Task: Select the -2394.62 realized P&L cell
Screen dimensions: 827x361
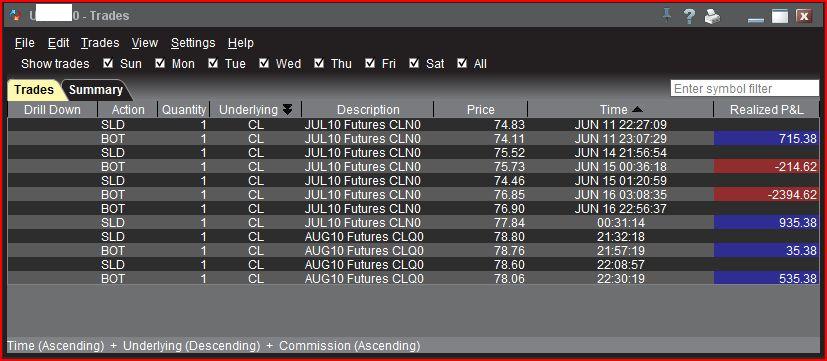Action: click(x=766, y=194)
